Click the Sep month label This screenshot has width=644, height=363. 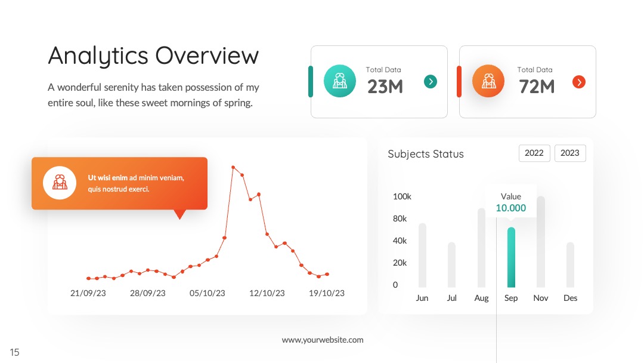511,298
